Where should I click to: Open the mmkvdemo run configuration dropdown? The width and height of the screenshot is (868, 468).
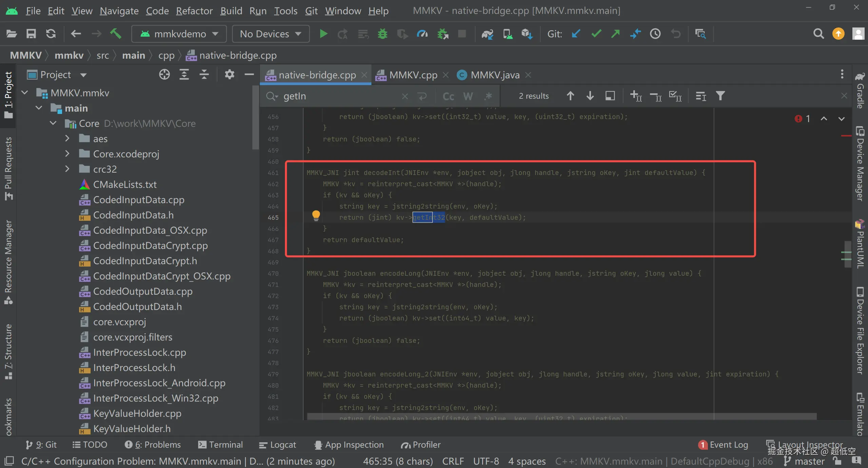click(179, 34)
